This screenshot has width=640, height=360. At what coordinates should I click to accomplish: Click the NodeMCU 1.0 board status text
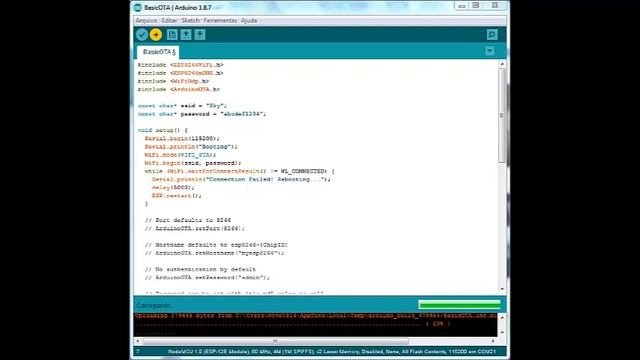pyautogui.click(x=331, y=351)
